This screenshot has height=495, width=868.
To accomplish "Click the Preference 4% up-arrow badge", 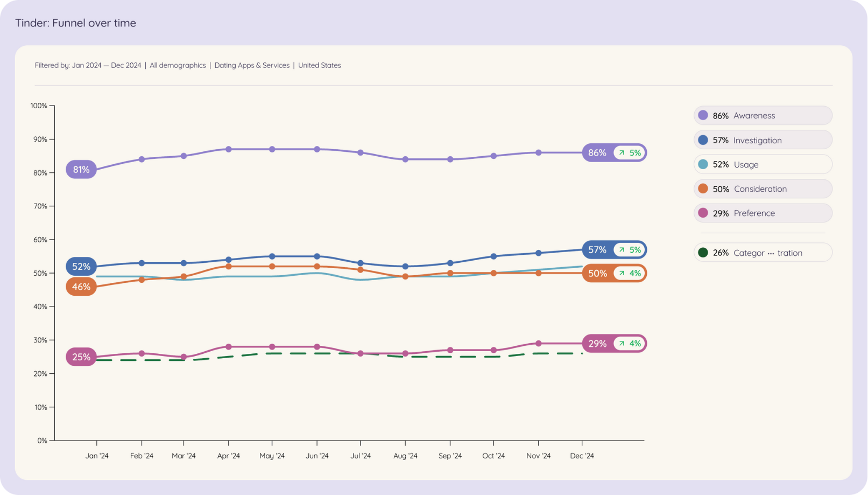I will (x=629, y=344).
